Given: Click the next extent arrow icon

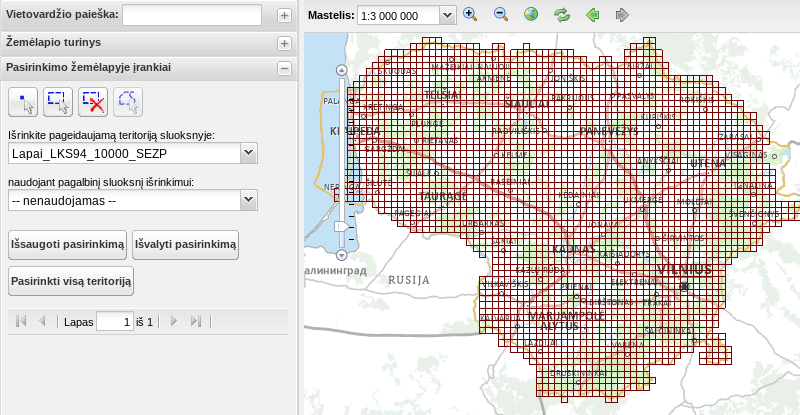Looking at the screenshot, I should 622,15.
